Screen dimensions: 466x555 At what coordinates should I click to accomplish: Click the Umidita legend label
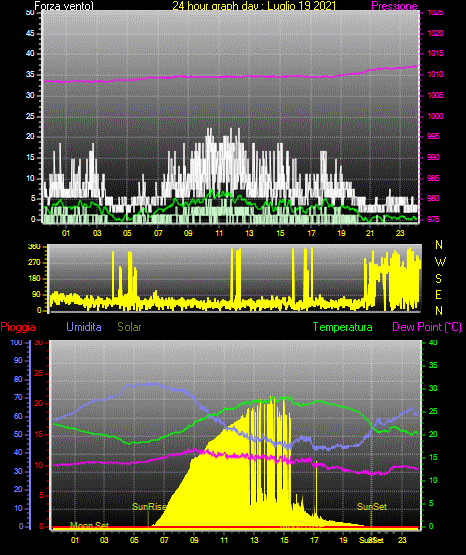tap(84, 327)
